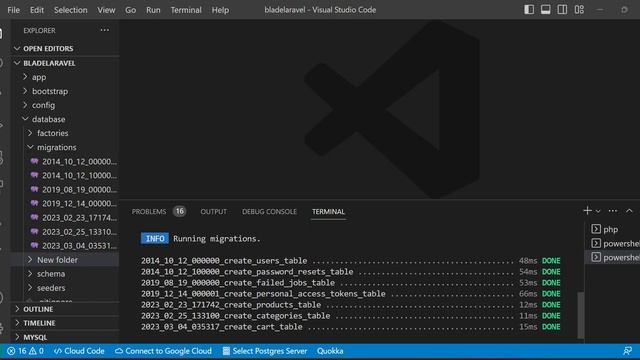Expand the app folder
This screenshot has width=640, height=360.
click(65, 77)
